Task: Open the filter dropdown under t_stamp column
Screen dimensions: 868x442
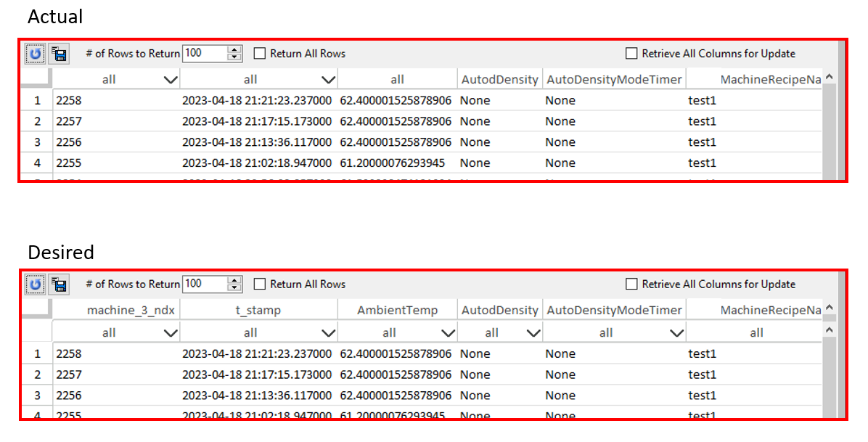Action: point(328,332)
